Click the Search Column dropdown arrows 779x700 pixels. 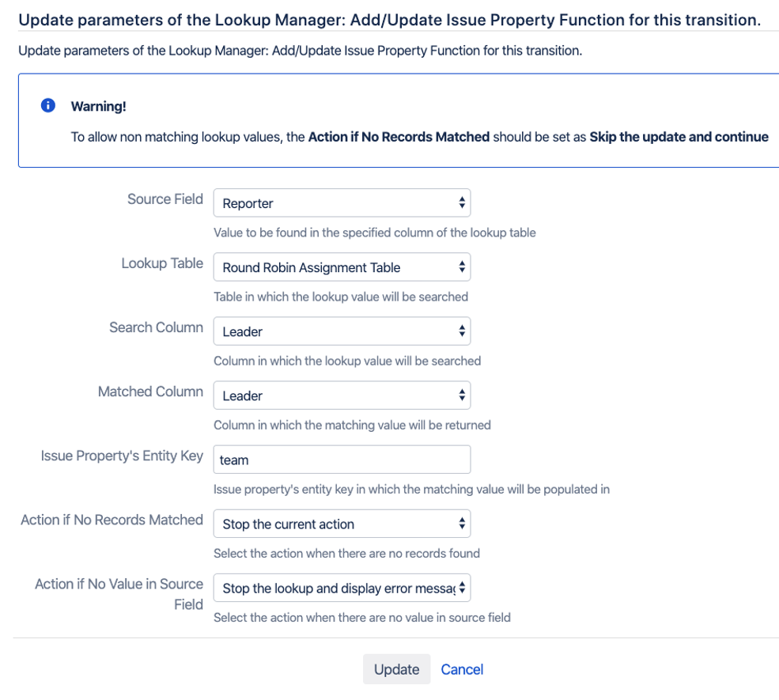(461, 331)
